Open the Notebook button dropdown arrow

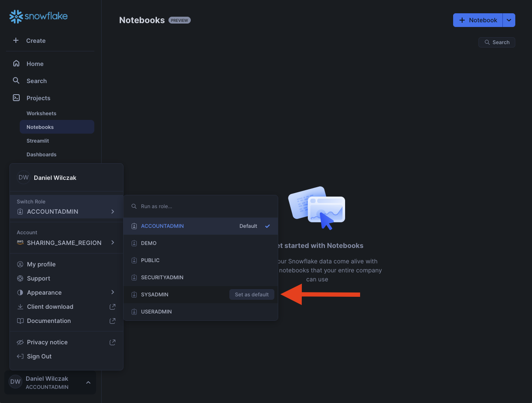pyautogui.click(x=509, y=20)
